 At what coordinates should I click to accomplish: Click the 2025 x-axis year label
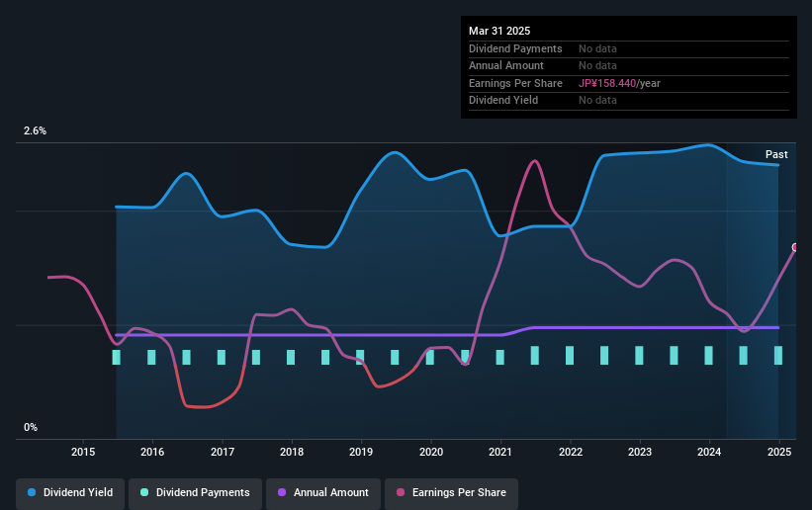pos(779,452)
